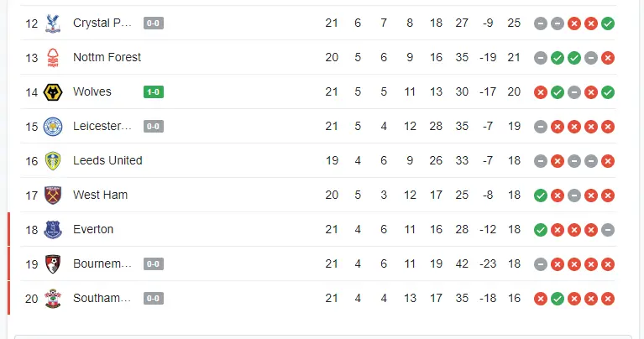Open the Nottm Forest team page
Viewport: 644px width, 339px height.
107,57
